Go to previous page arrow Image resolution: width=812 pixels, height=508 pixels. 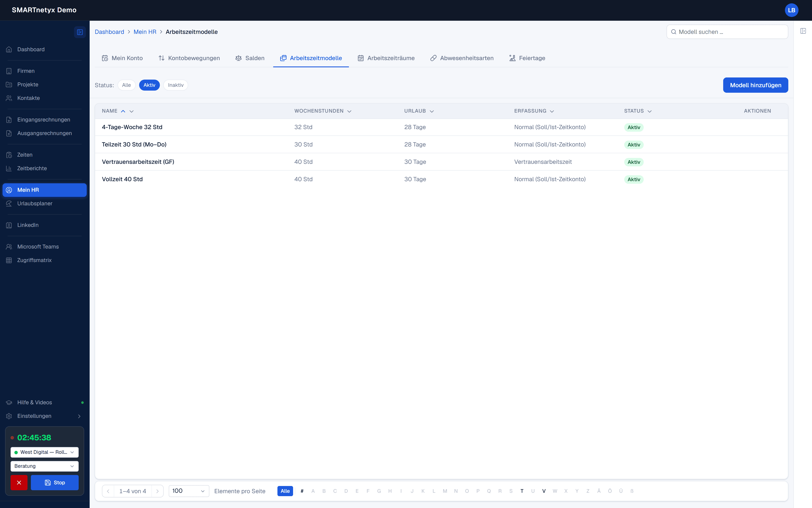coord(108,491)
